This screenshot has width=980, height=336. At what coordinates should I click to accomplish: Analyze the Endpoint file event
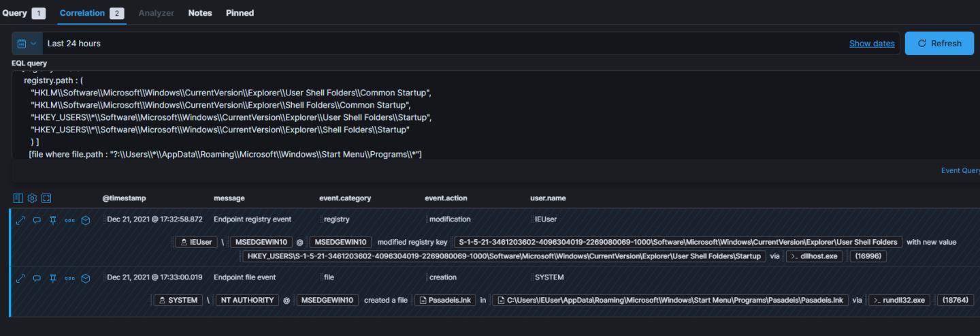[x=86, y=278]
